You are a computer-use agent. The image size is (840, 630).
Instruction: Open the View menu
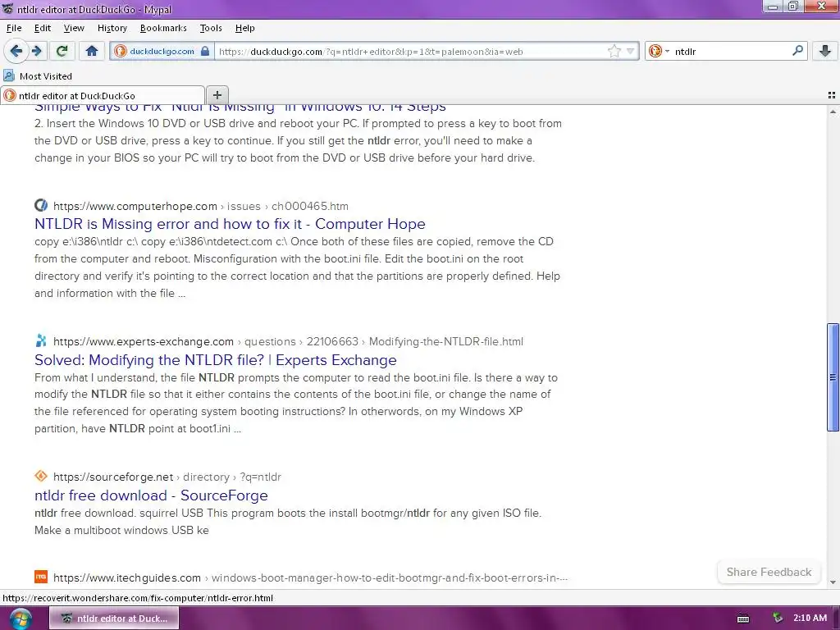pos(74,28)
